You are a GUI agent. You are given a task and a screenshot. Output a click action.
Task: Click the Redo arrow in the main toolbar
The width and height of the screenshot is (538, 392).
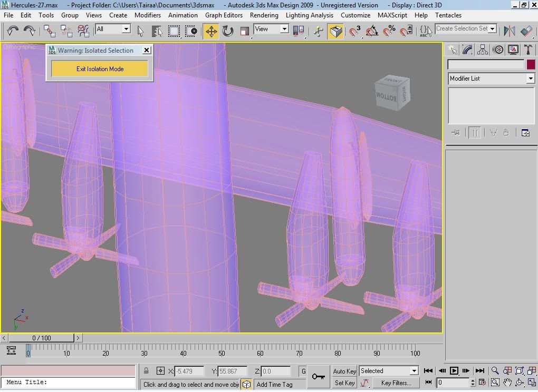pos(30,31)
